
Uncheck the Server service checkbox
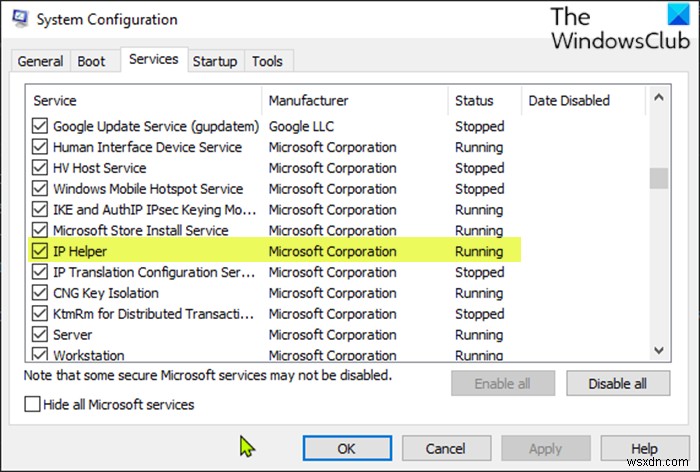pyautogui.click(x=40, y=334)
